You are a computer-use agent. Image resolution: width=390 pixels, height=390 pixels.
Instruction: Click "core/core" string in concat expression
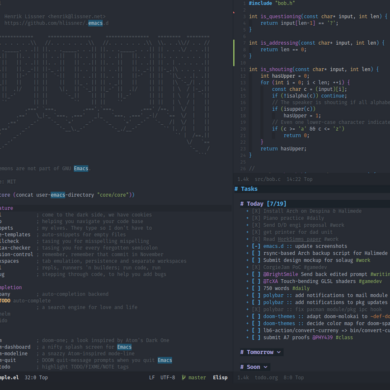[x=113, y=195]
